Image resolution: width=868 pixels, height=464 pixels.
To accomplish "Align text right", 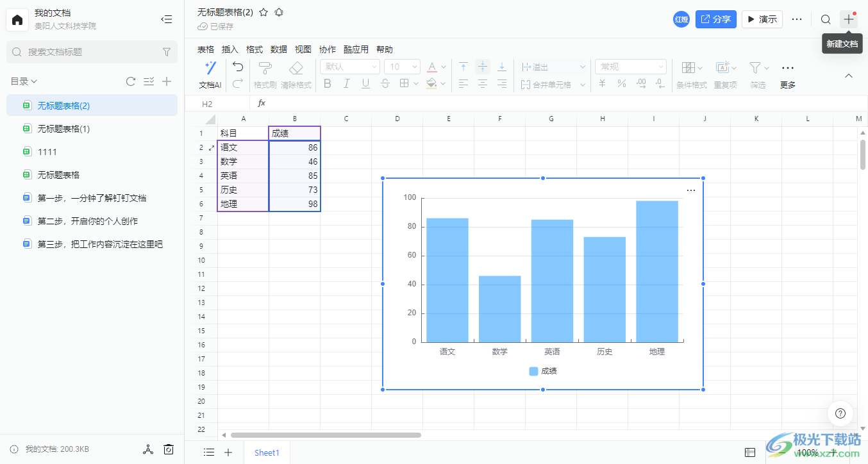I will [x=502, y=83].
